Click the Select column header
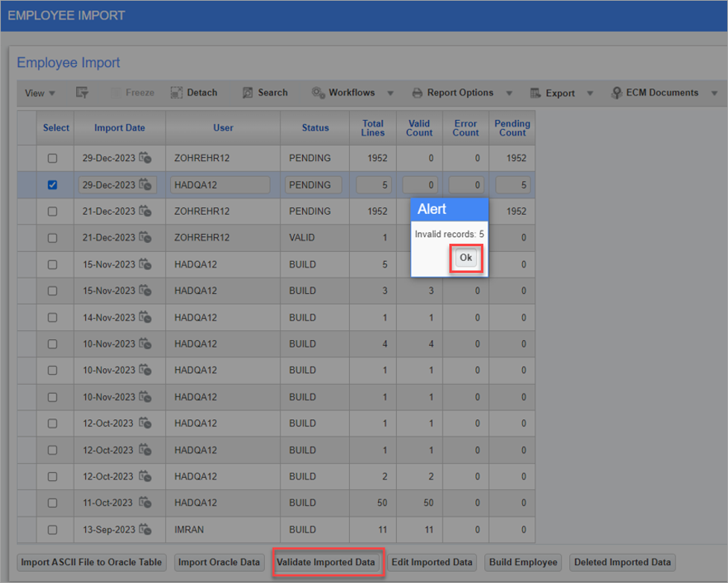 pos(56,127)
